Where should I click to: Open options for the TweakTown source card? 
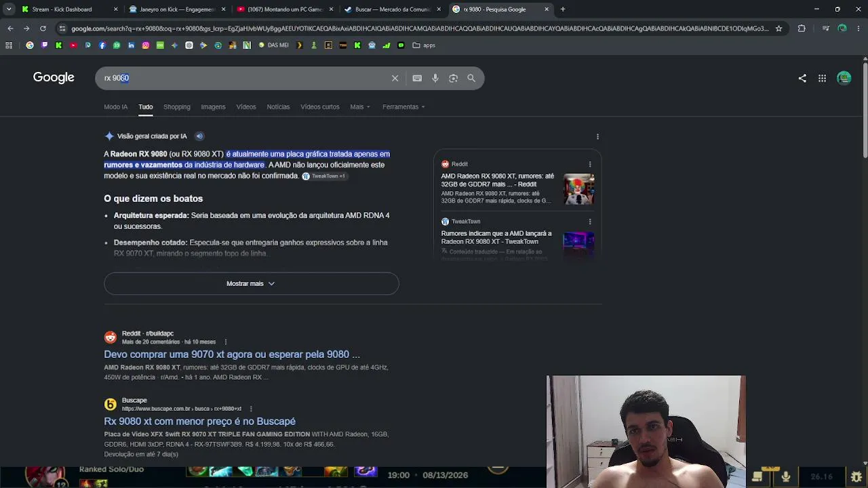590,222
